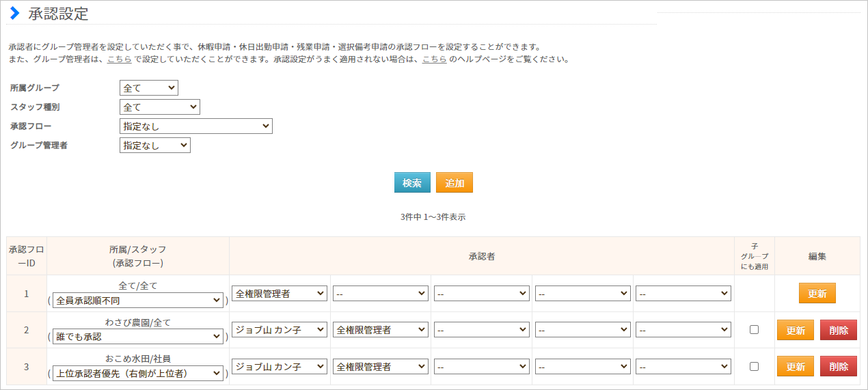Image resolution: width=868 pixels, height=390 pixels.
Task: Select the グループ管理者 filter dropdown
Action: coord(154,145)
